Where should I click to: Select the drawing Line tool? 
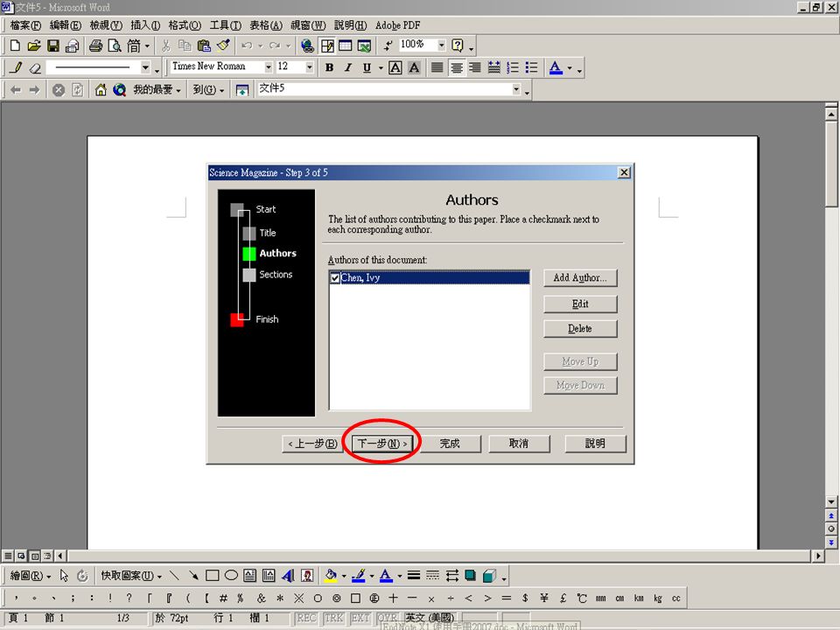(x=174, y=576)
